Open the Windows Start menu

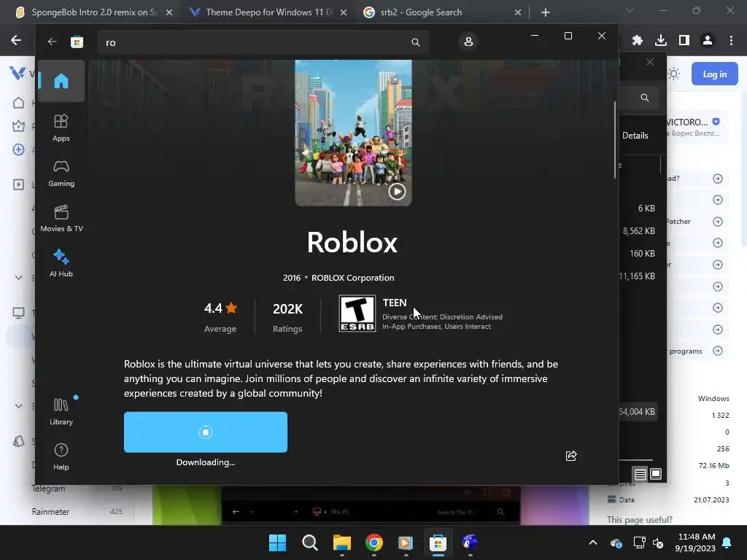277,542
